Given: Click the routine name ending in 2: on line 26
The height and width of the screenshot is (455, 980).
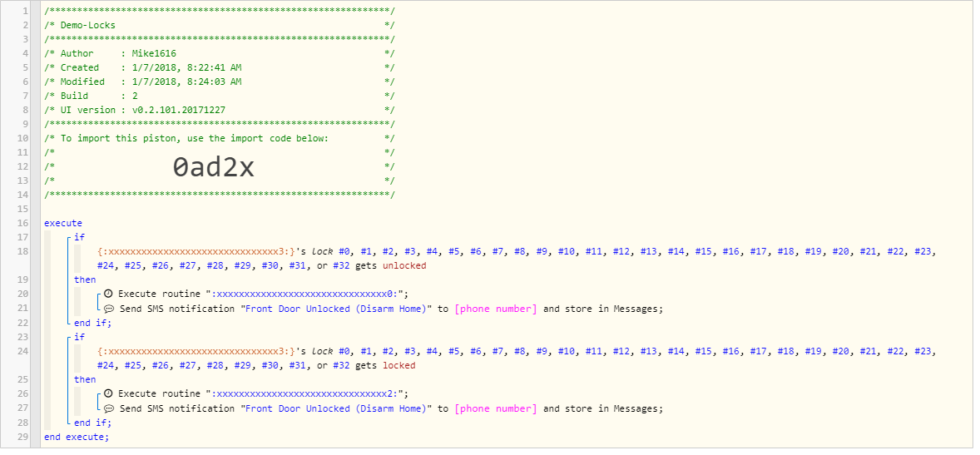Looking at the screenshot, I should point(305,393).
